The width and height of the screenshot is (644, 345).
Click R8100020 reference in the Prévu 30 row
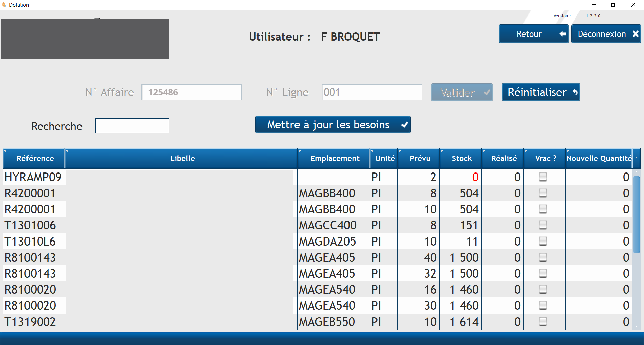34,305
